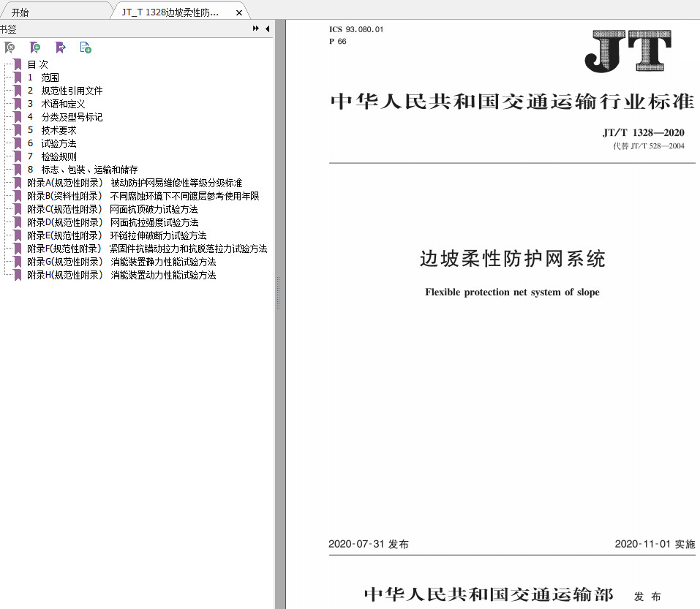Click the delete bookmark icon

(x=10, y=48)
